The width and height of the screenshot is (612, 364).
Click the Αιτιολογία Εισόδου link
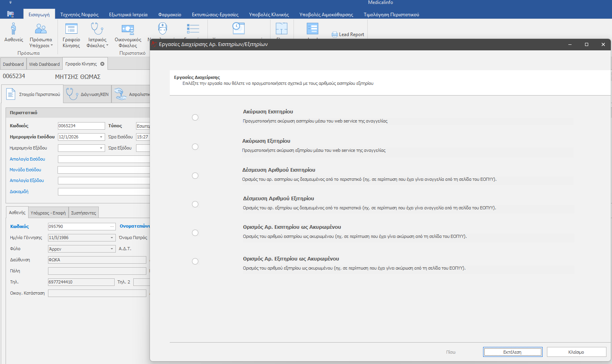click(27, 159)
